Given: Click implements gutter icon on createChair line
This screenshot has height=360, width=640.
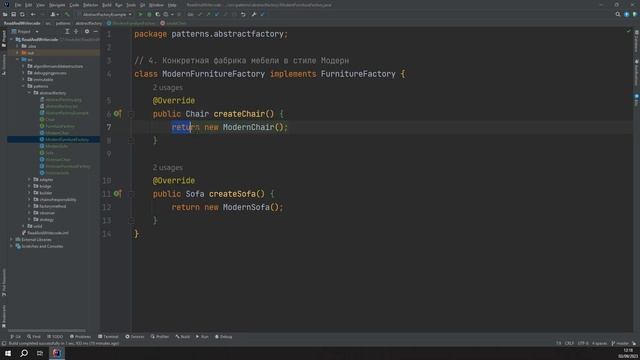Looking at the screenshot, I should 118,113.
